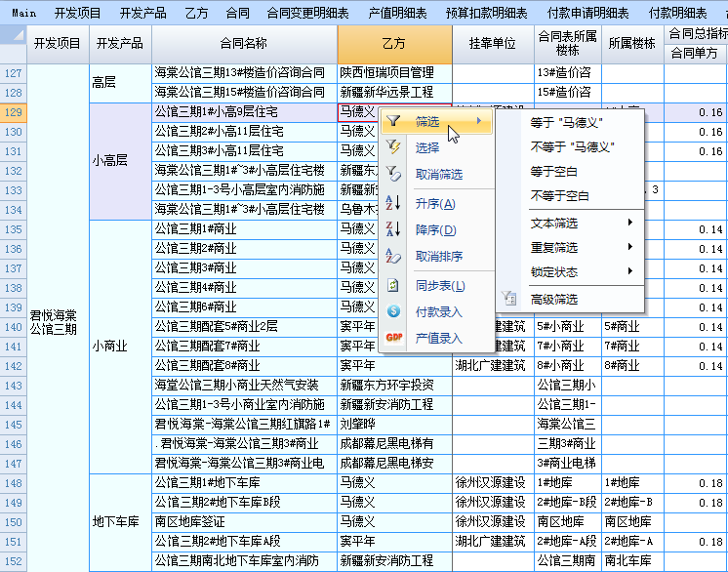The height and width of the screenshot is (572, 728).
Task: Choose 取消排序 menu entry
Action: (437, 256)
